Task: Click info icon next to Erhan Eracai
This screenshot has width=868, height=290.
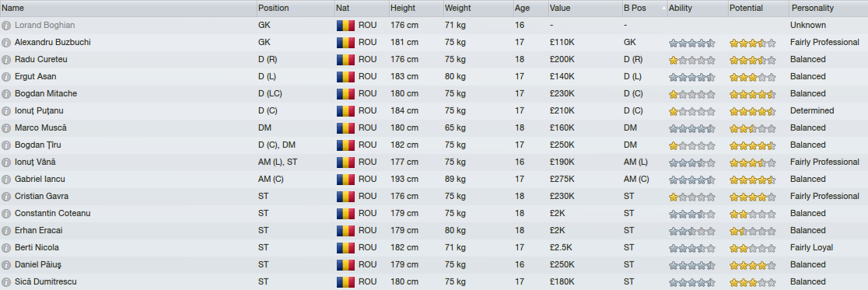Action: pyautogui.click(x=6, y=231)
